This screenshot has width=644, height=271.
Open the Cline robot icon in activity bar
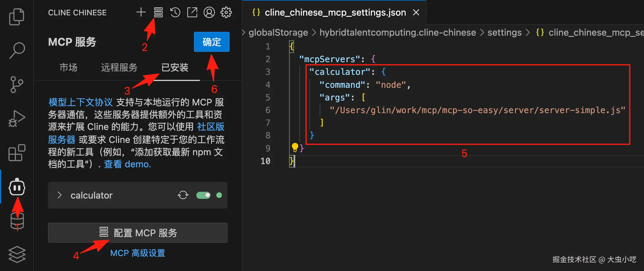point(17,187)
